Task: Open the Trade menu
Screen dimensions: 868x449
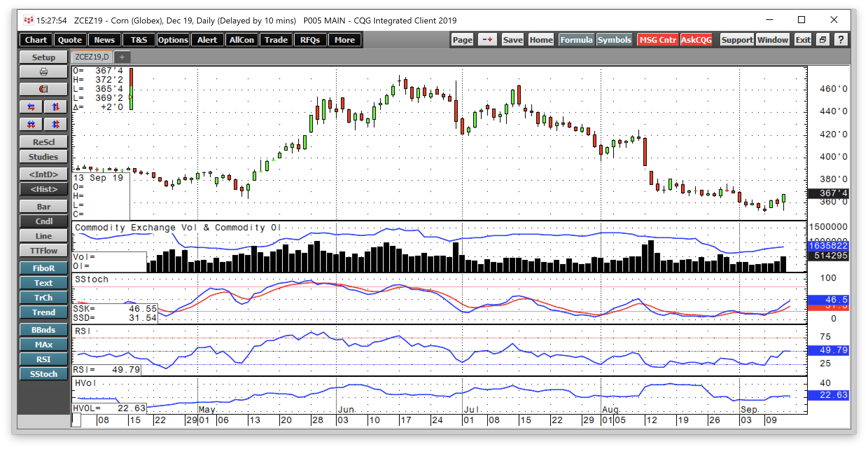Action: (276, 40)
